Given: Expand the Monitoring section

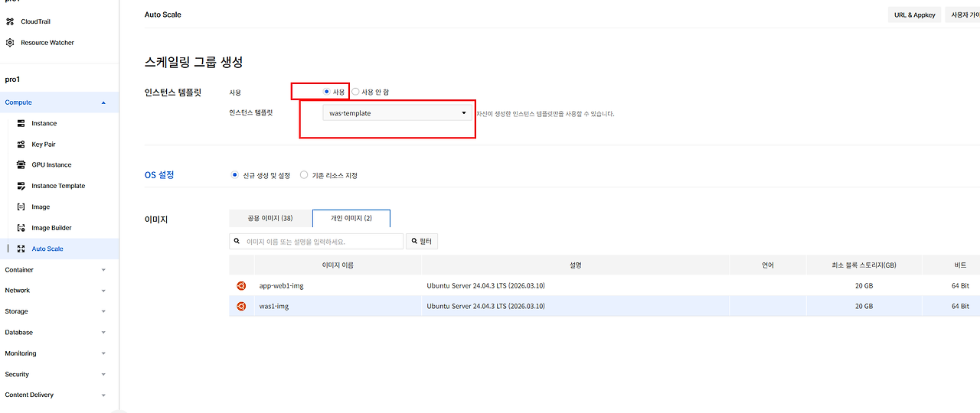Looking at the screenshot, I should point(103,353).
